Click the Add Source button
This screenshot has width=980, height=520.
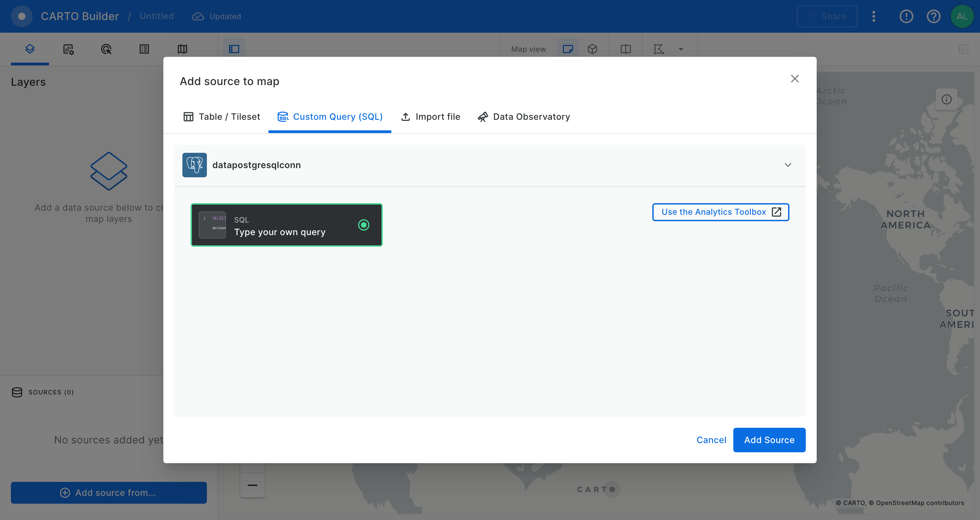click(x=769, y=440)
